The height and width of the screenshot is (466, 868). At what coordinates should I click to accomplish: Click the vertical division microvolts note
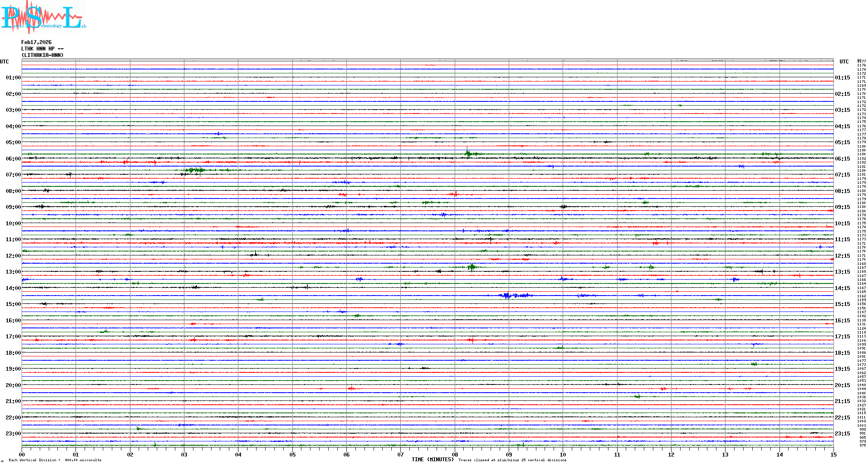coord(55,460)
